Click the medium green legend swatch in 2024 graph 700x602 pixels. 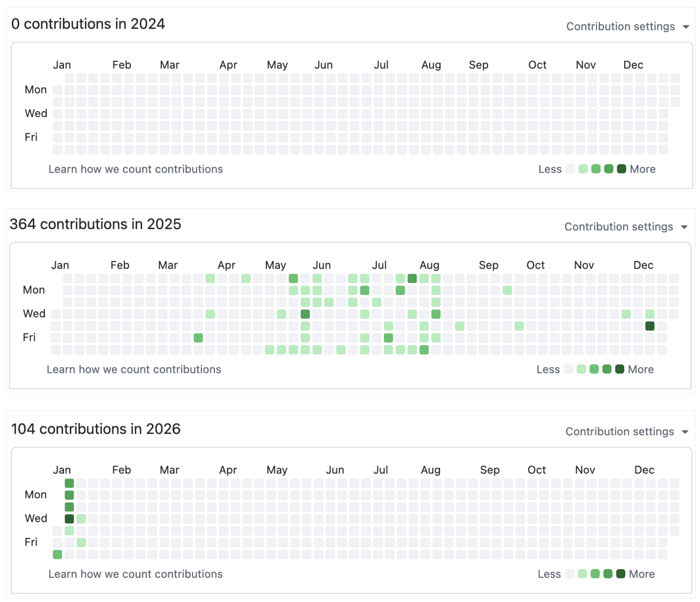point(596,169)
